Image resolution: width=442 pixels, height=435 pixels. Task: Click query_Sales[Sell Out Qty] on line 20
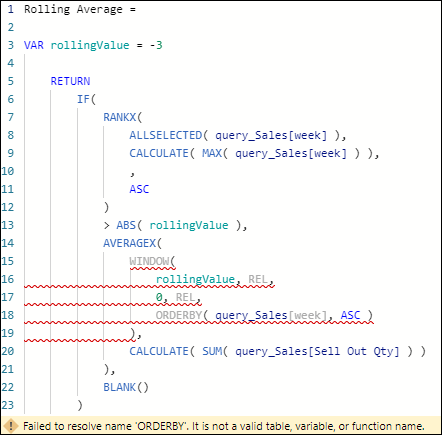click(317, 351)
